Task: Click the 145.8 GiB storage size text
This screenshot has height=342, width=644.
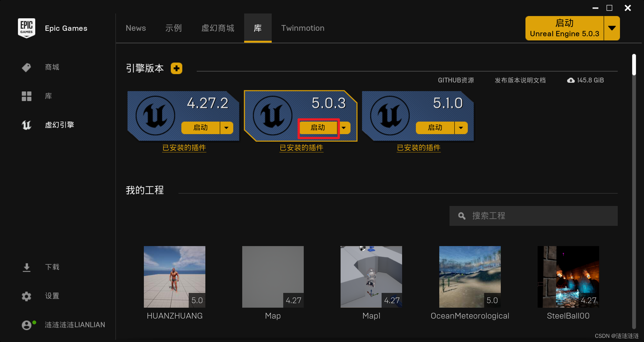Action: coord(590,80)
